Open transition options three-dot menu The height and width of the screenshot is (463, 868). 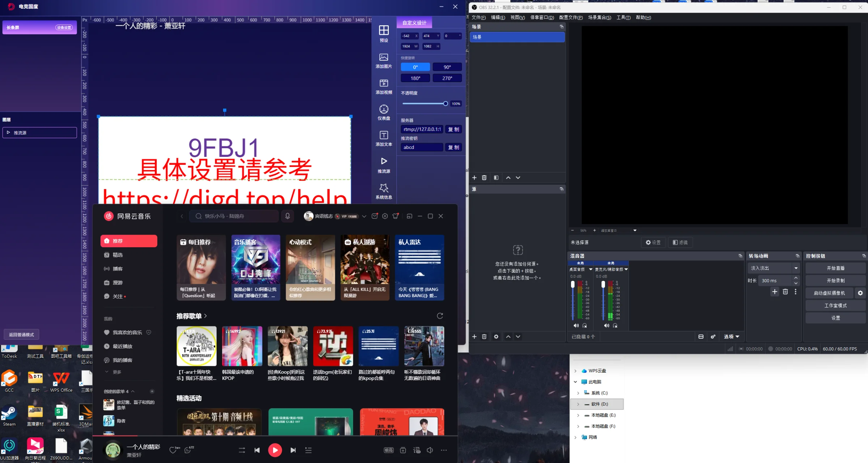click(x=795, y=292)
